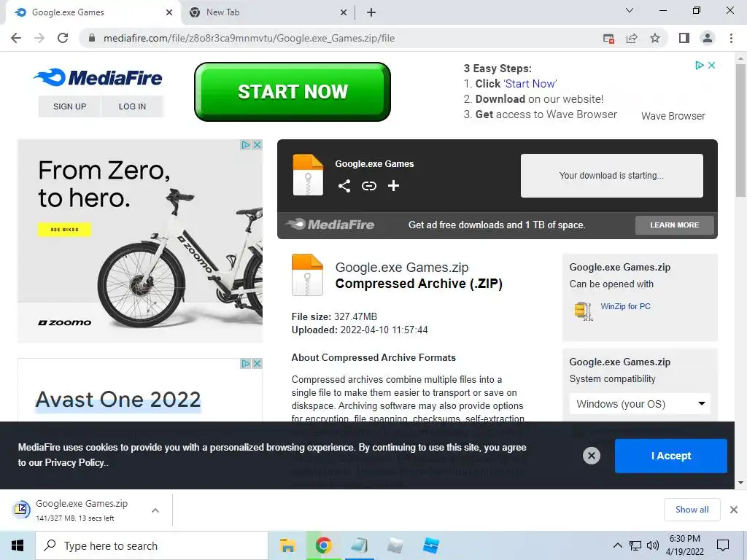Dismiss cookie banner with X button
The width and height of the screenshot is (747, 560).
591,456
